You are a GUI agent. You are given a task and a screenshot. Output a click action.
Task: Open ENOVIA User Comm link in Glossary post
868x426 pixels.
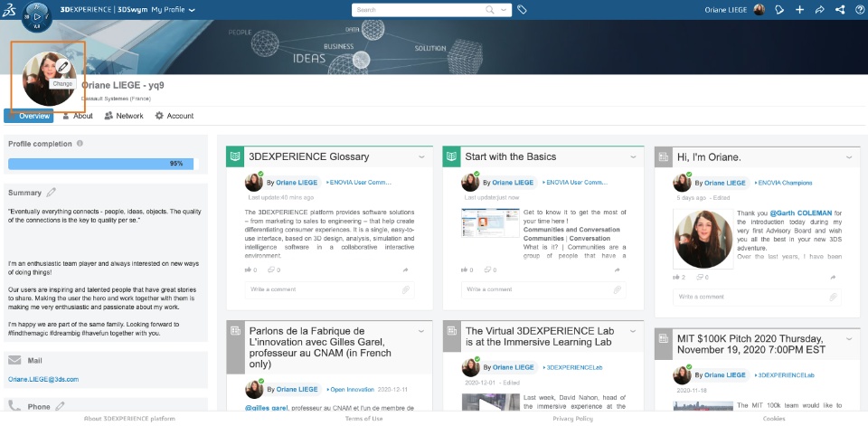click(x=361, y=183)
